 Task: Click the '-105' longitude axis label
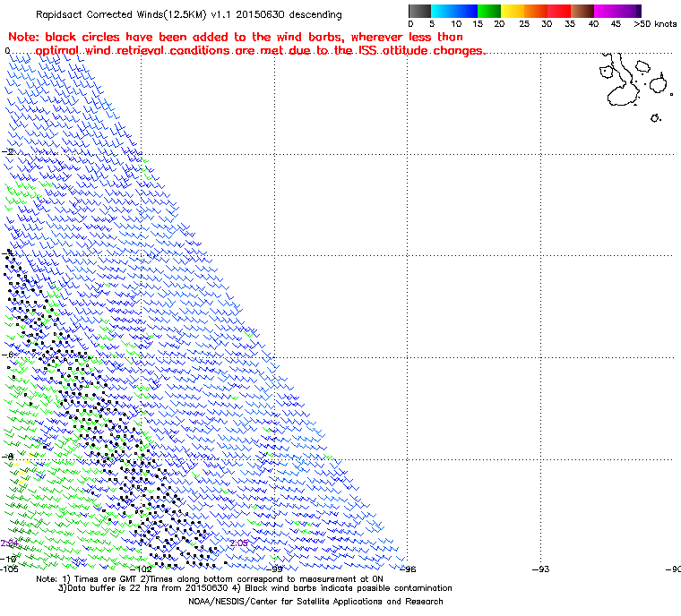[x=9, y=569]
